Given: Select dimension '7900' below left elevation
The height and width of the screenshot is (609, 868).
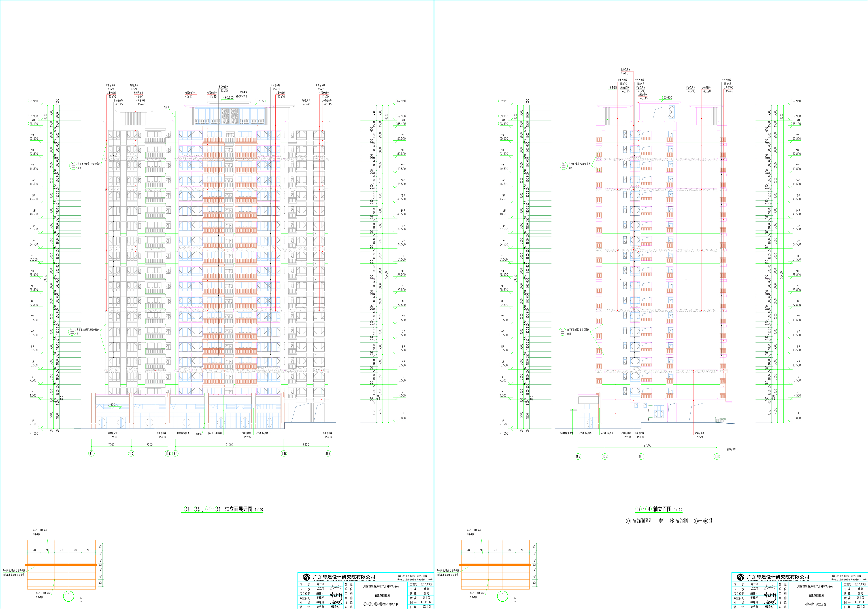Looking at the screenshot, I should [111, 445].
